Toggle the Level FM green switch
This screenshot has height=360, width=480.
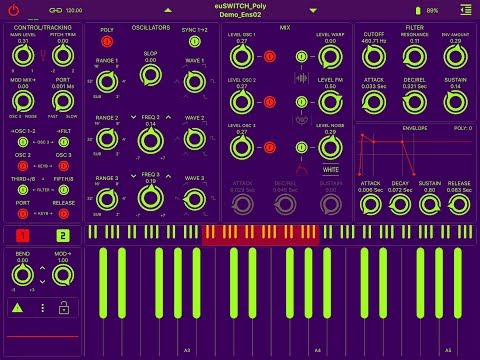coord(301,102)
